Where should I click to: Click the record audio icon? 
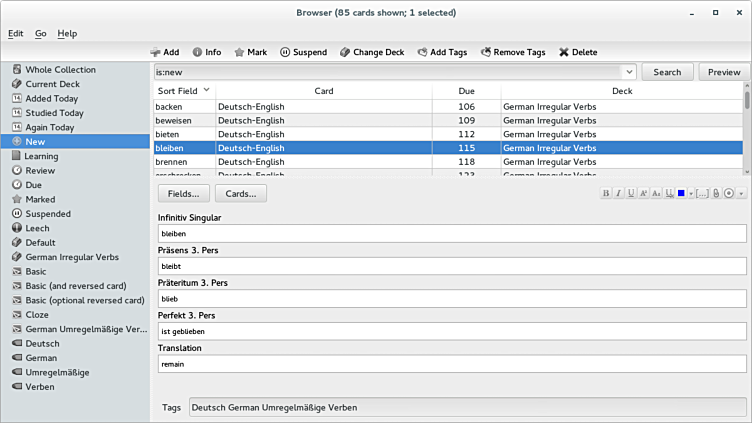click(x=728, y=193)
